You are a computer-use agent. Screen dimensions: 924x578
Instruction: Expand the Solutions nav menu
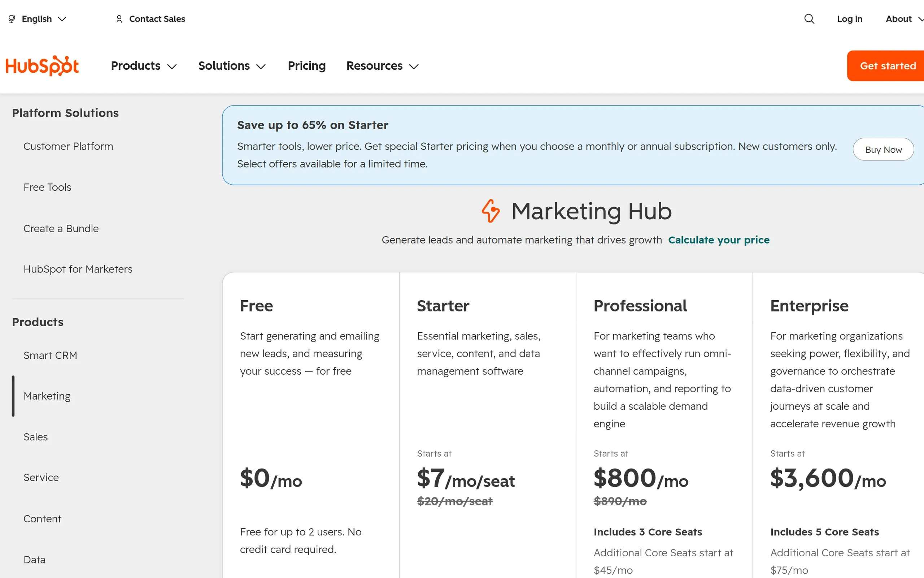tap(232, 66)
